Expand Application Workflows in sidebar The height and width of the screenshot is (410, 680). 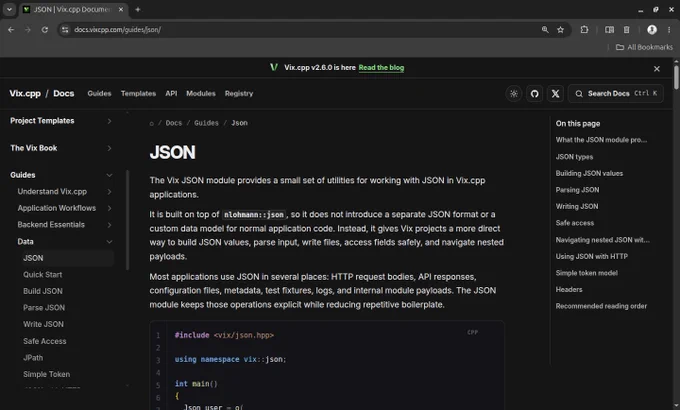coord(64,208)
